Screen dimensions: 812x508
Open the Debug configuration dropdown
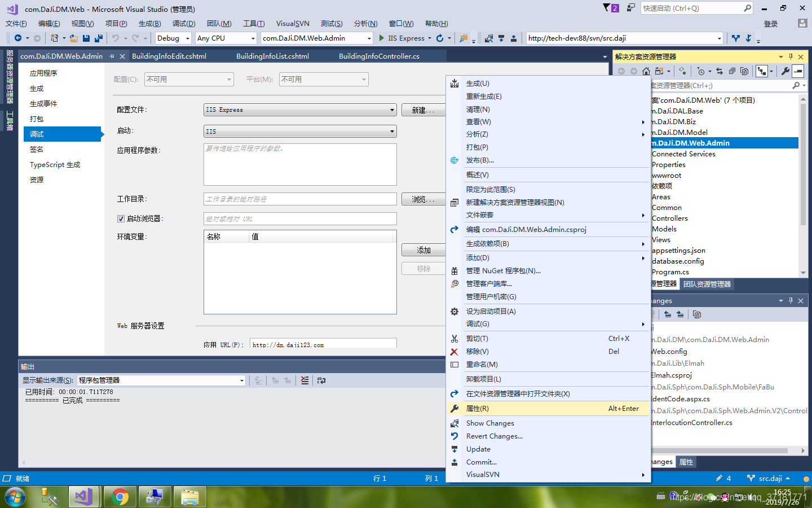point(174,38)
